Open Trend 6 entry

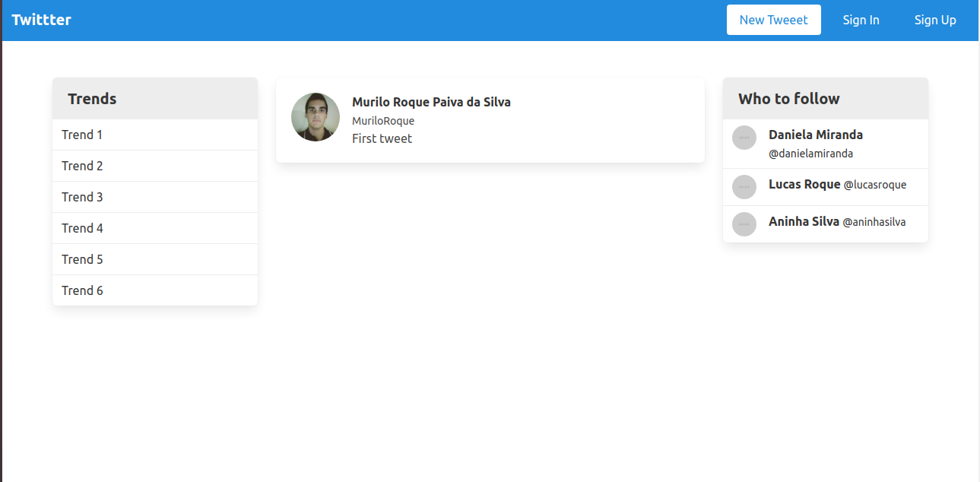[x=155, y=290]
